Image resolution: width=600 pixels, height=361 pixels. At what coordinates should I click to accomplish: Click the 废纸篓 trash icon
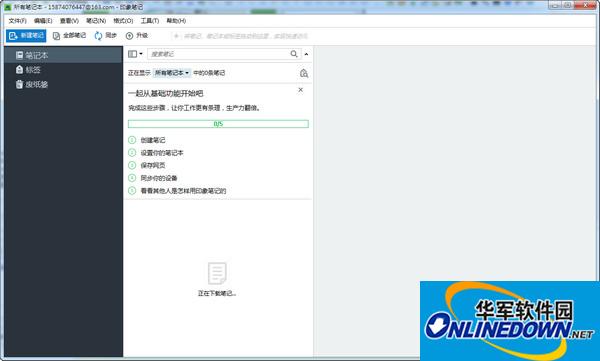pos(20,84)
